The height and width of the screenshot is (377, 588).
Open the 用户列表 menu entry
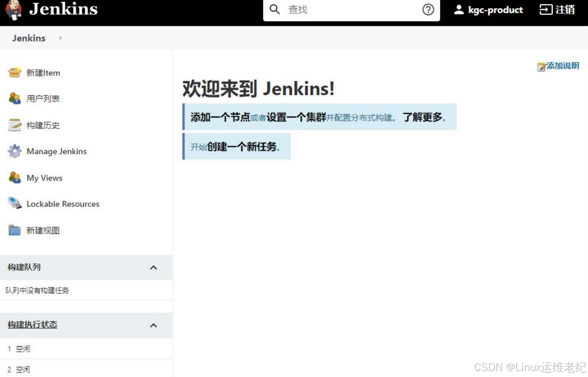pos(43,99)
